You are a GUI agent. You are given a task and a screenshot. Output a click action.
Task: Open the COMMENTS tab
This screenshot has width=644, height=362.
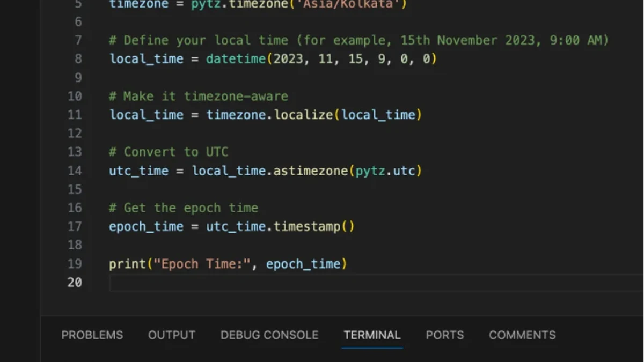522,335
